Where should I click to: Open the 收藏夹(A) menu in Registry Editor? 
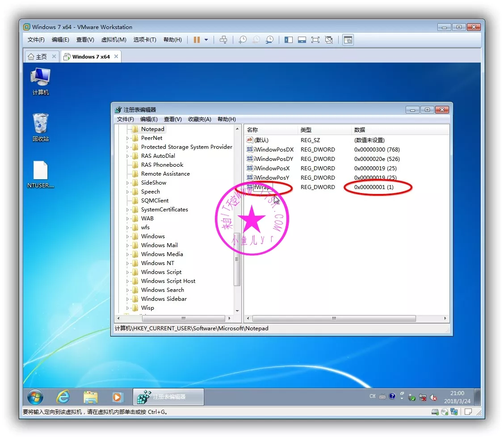tap(199, 119)
